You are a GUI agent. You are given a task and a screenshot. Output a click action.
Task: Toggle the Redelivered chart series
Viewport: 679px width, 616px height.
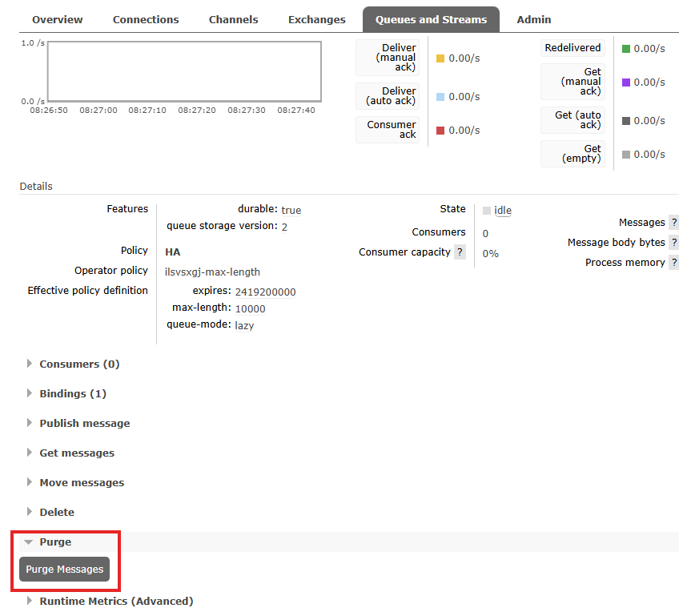click(x=573, y=48)
